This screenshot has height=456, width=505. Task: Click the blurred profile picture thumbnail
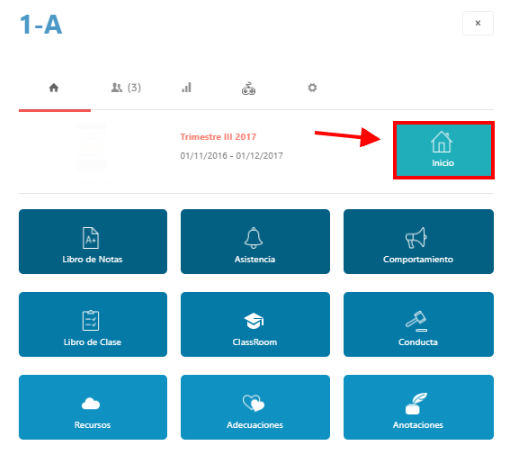coord(91,147)
